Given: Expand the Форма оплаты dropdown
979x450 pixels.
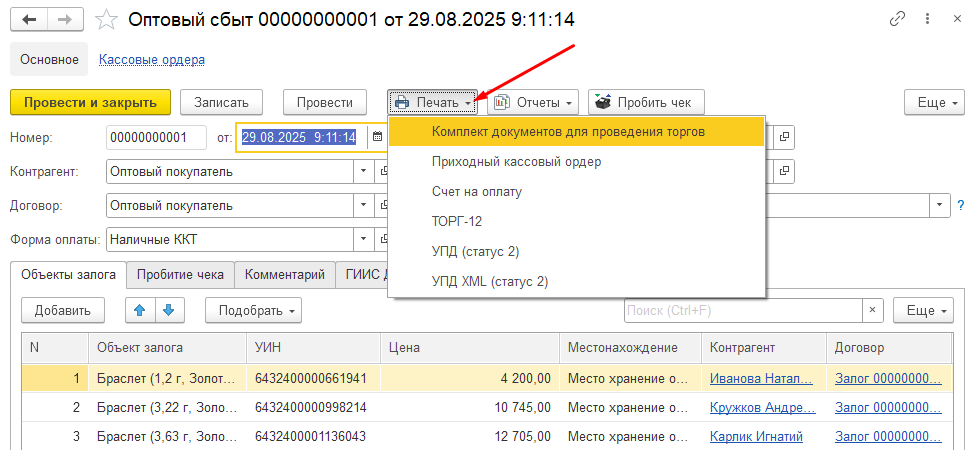Looking at the screenshot, I should [x=362, y=239].
